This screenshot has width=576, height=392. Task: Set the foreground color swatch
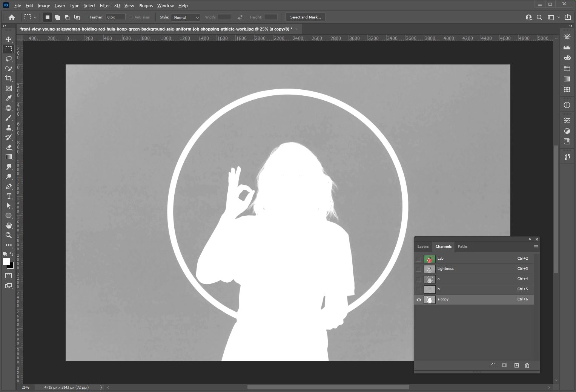pos(6,262)
